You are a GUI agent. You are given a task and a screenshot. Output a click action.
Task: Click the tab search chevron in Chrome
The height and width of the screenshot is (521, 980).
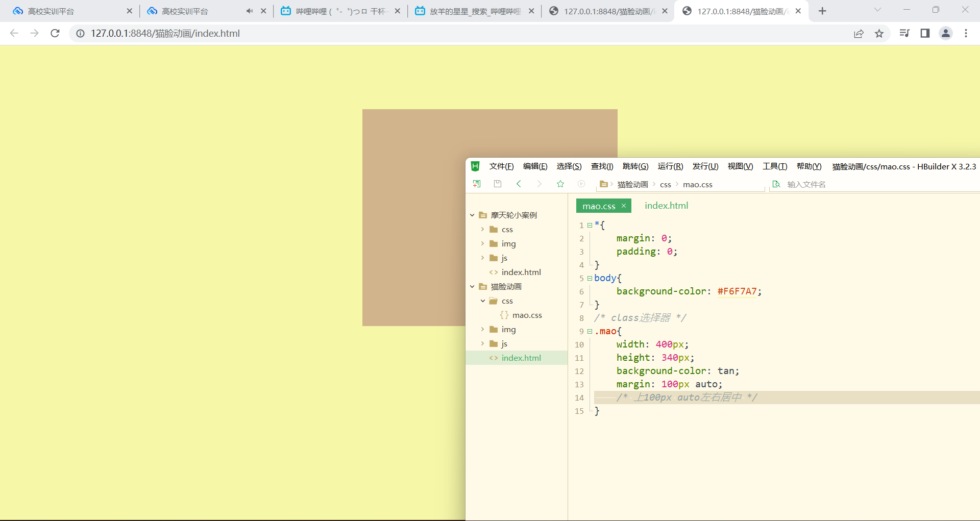877,10
